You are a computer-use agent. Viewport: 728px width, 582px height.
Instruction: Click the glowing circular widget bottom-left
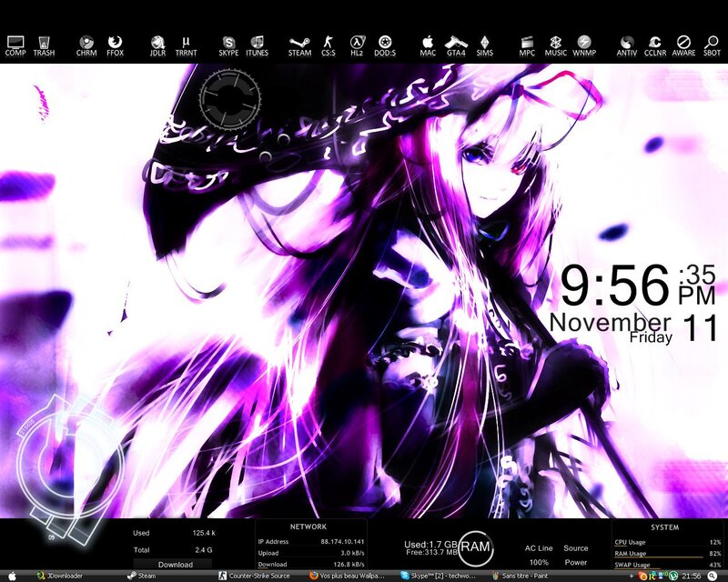coord(70,468)
